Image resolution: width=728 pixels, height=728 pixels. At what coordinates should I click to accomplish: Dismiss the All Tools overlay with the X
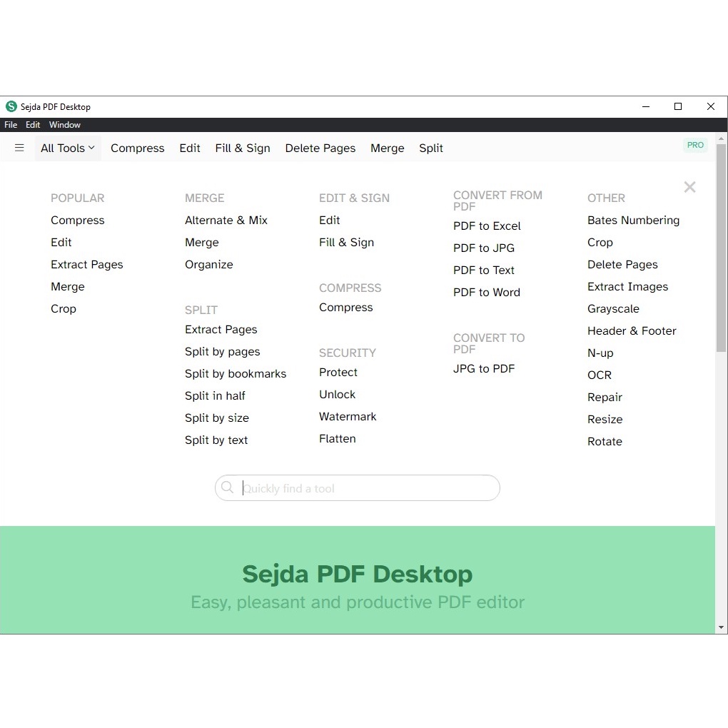point(689,187)
